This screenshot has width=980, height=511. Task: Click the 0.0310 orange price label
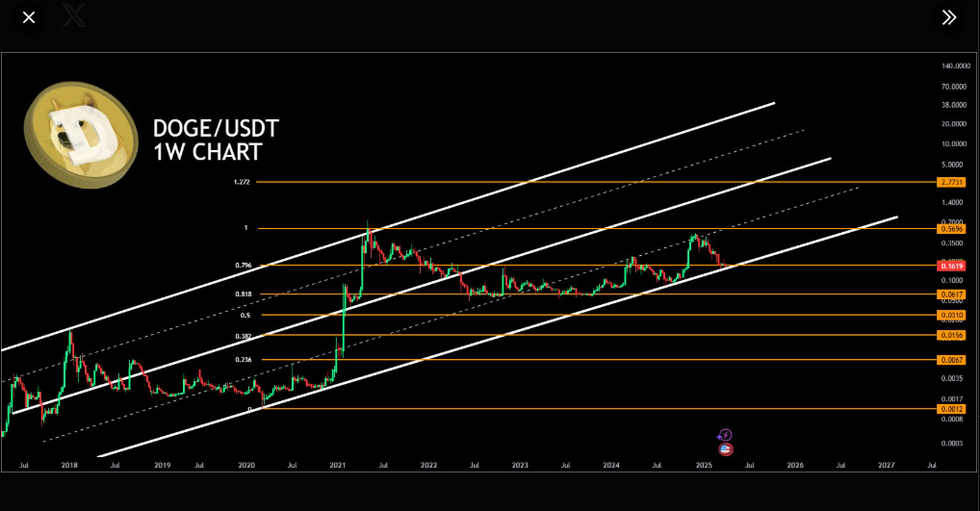[x=950, y=315]
